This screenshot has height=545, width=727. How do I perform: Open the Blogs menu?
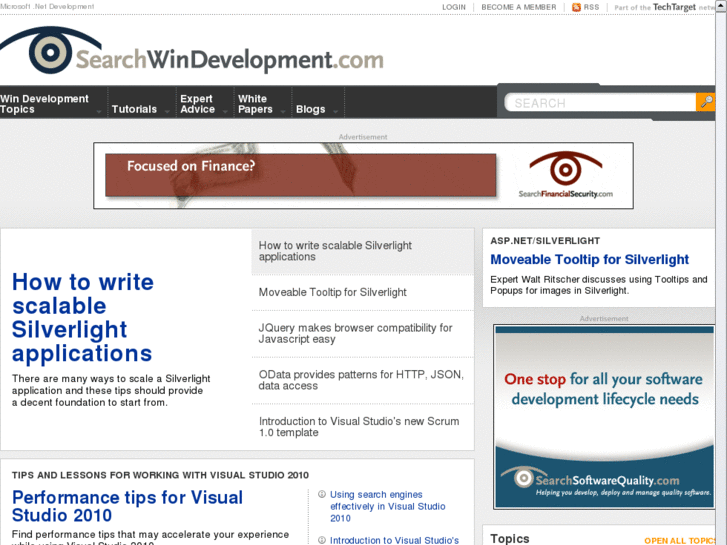(311, 109)
